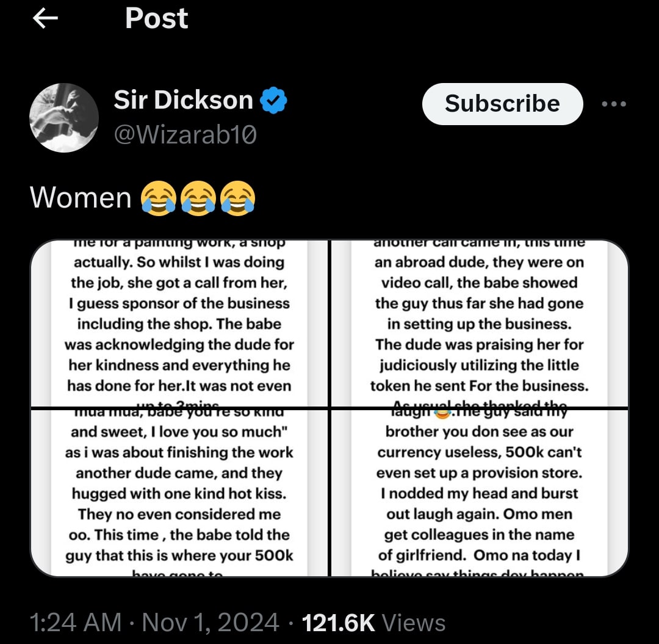Open top-right image about abroad dude video call

click(480, 323)
